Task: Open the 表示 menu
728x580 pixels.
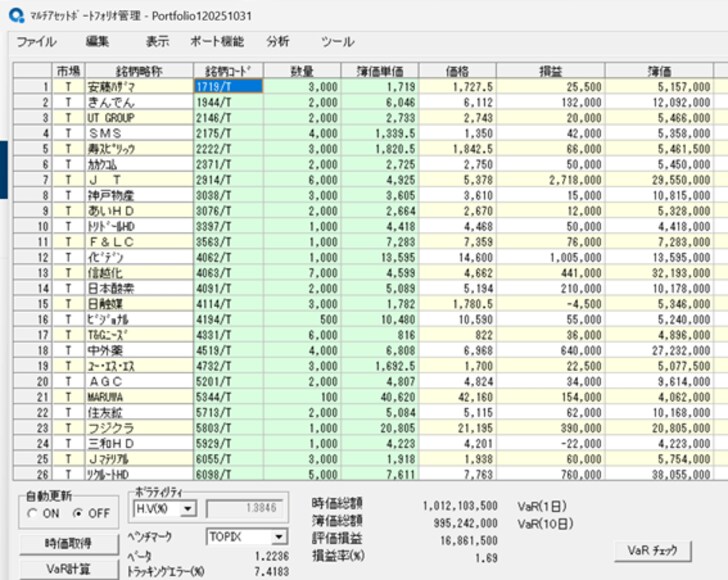Action: (157, 42)
